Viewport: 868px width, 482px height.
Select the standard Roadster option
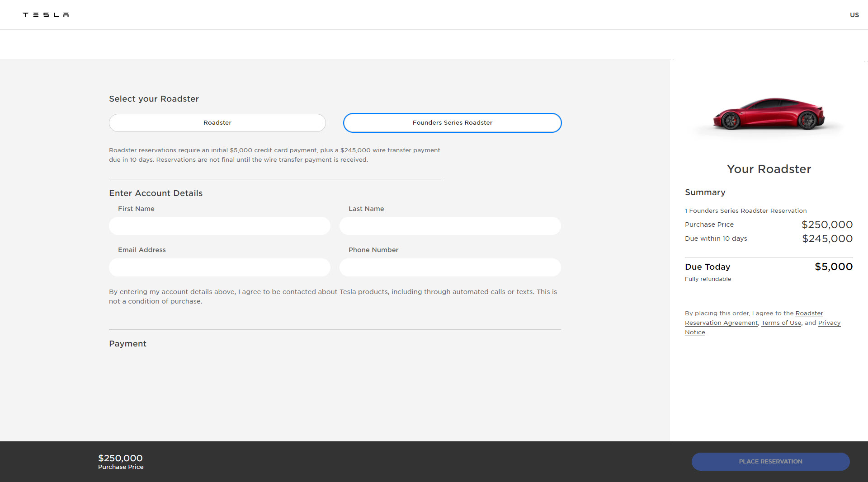tap(217, 123)
